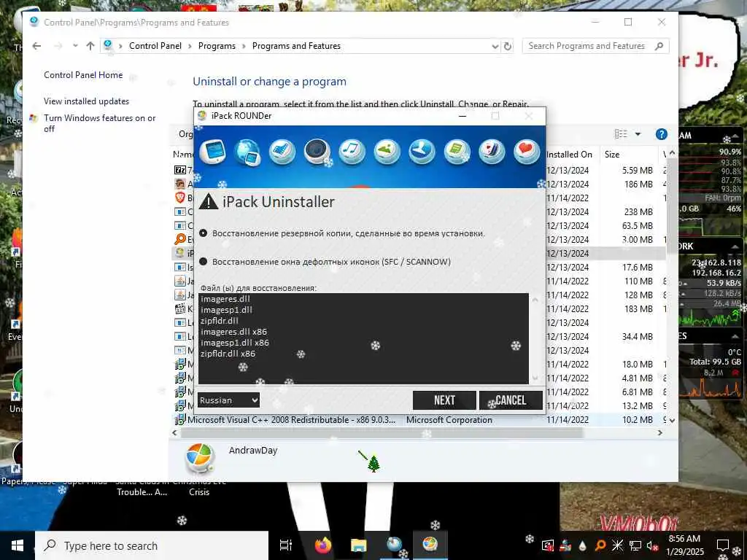Image resolution: width=747 pixels, height=560 pixels.
Task: Click the NEXT button in iPack Uninstaller
Action: (x=444, y=400)
